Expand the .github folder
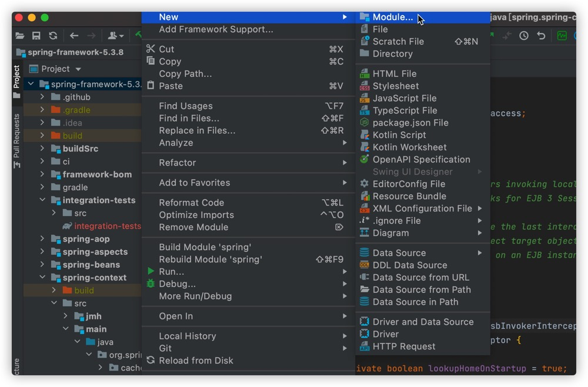This screenshot has height=387, width=588. click(42, 97)
